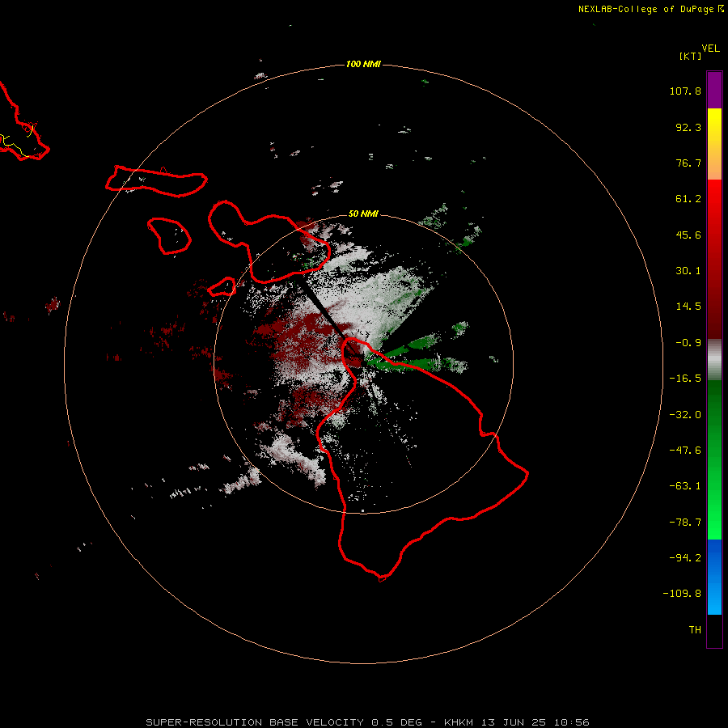728x728 pixels.
Task: Click the -47.6 velocity scale value
Action: [685, 451]
